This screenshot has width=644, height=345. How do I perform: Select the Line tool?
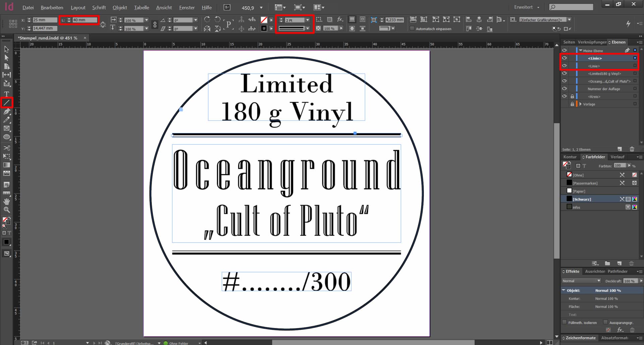point(7,103)
